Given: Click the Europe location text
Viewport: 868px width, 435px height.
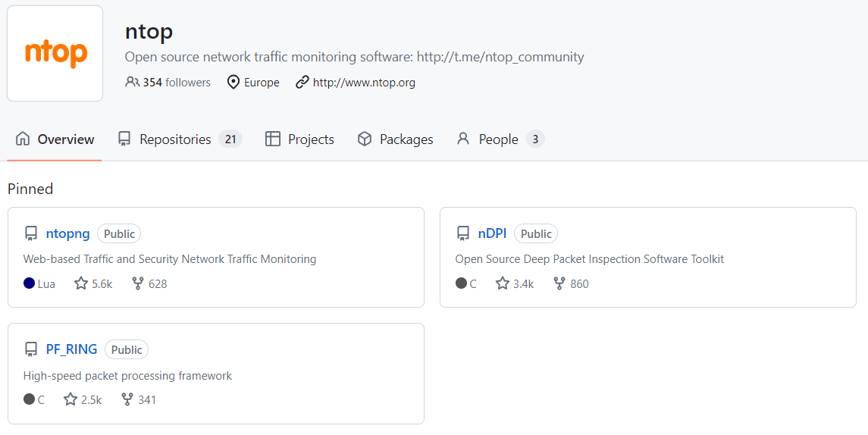Looking at the screenshot, I should [262, 83].
